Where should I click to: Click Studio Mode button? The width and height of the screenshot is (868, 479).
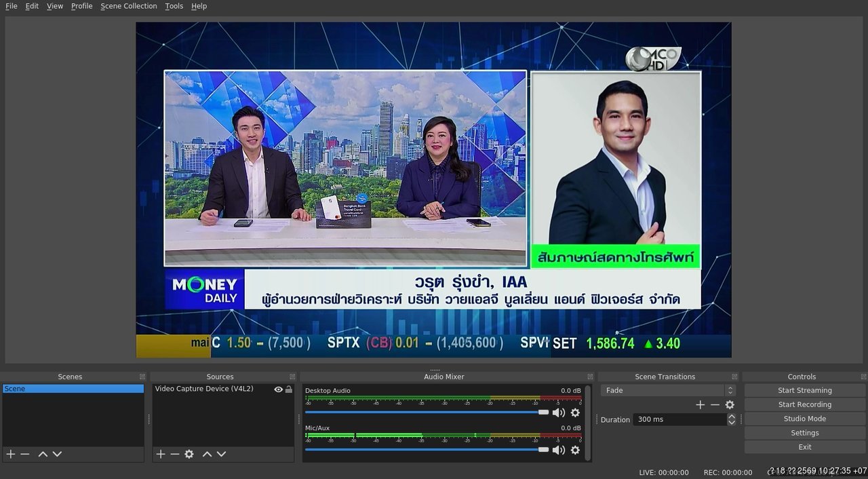point(804,419)
